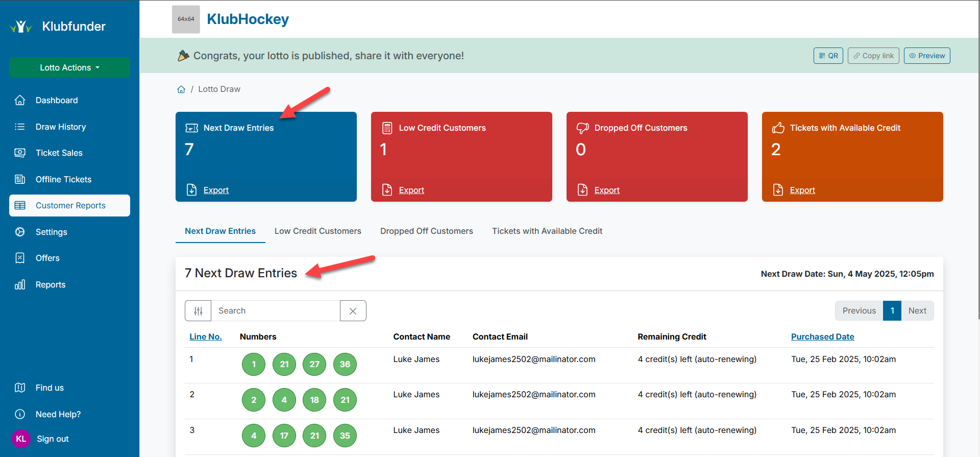This screenshot has height=457, width=980.
Task: Click export file icon on Dropped Off card
Action: click(x=582, y=190)
